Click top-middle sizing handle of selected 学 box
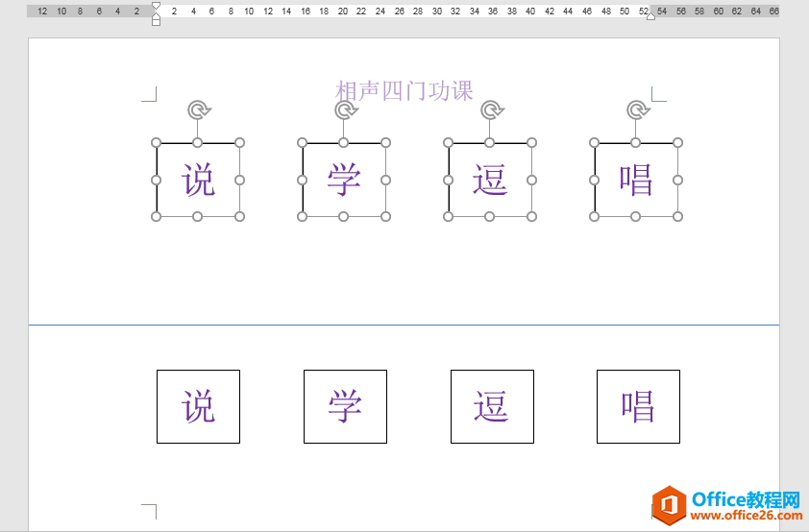The height and width of the screenshot is (532, 809). point(344,143)
